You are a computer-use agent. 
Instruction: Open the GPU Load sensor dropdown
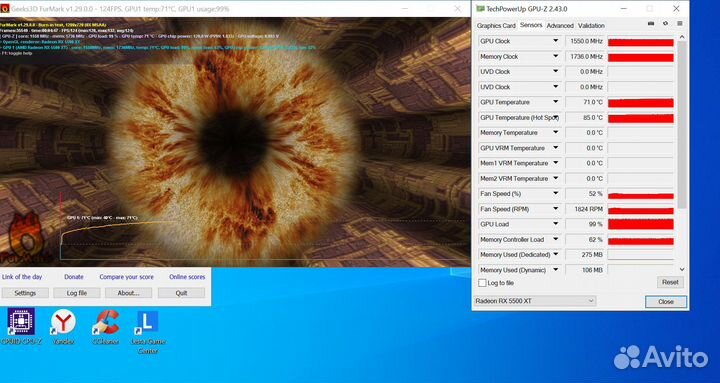555,224
